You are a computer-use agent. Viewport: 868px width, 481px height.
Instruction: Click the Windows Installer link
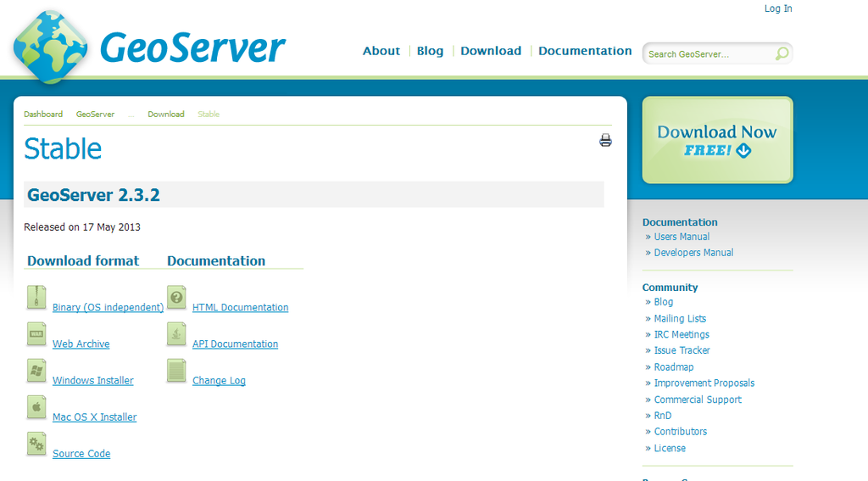click(93, 380)
